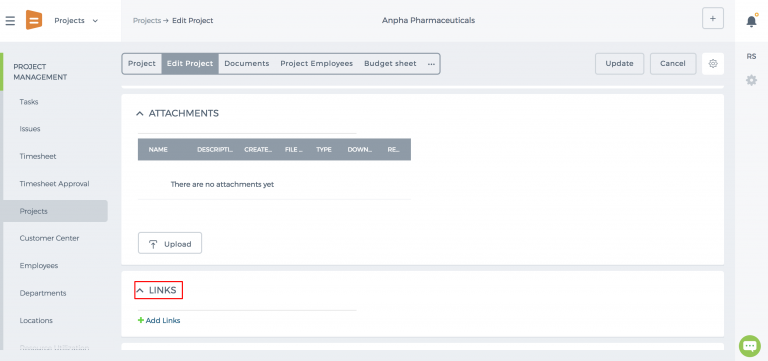Viewport: 768px width, 361px height.
Task: Go to the Project Employees tab
Action: pos(316,64)
